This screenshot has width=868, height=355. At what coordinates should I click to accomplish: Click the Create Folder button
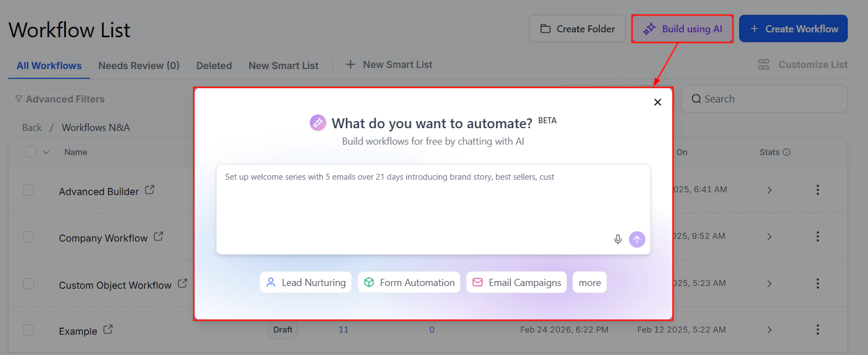click(577, 28)
